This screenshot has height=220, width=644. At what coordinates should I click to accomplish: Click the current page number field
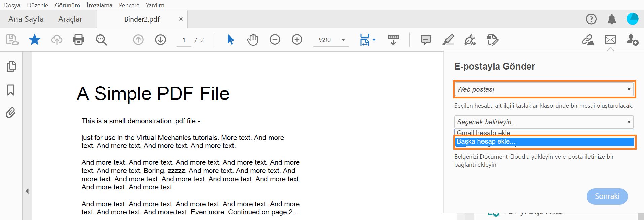pos(184,40)
